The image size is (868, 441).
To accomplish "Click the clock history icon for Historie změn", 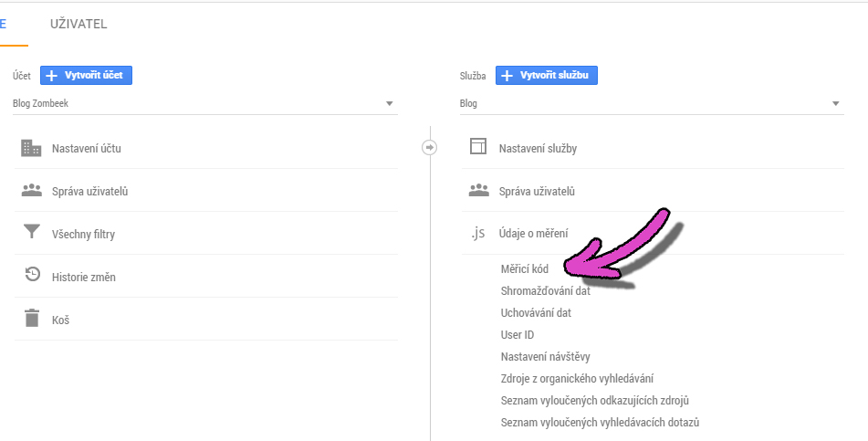I will tap(33, 274).
